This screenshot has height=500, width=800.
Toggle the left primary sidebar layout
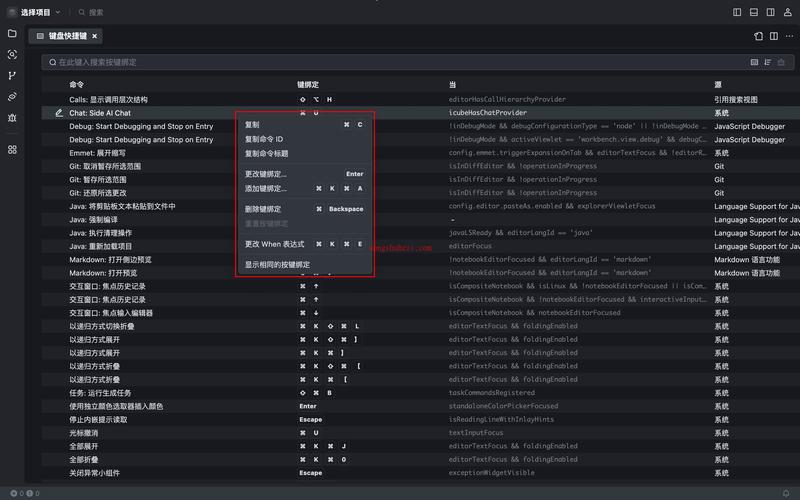pos(737,12)
